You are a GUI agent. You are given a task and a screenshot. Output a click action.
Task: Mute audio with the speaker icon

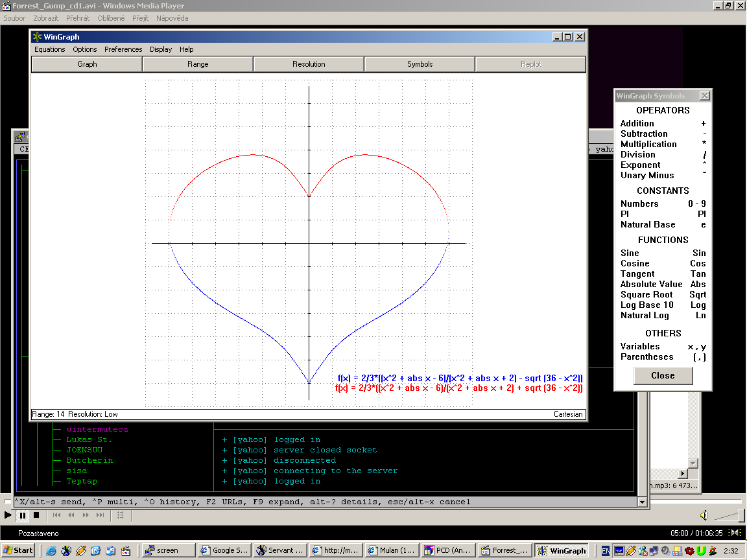704,515
